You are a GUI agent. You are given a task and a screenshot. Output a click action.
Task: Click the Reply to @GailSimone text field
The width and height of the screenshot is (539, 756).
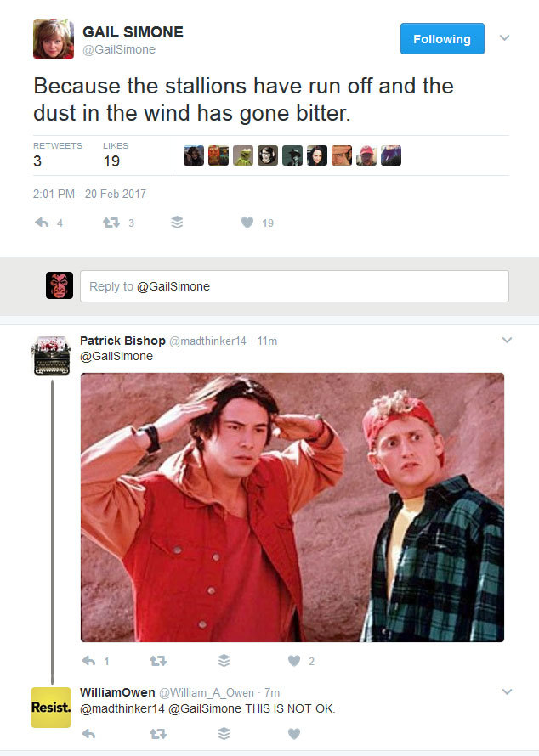point(294,286)
